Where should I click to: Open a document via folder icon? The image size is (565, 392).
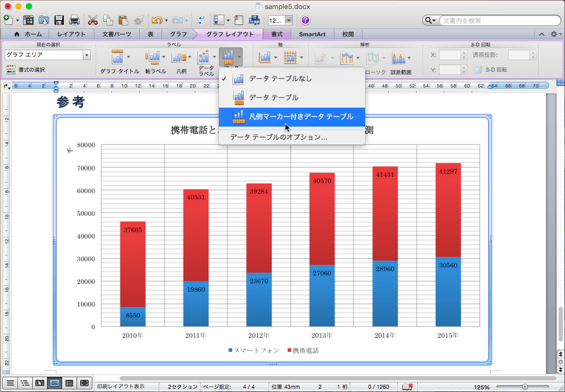tap(44, 20)
